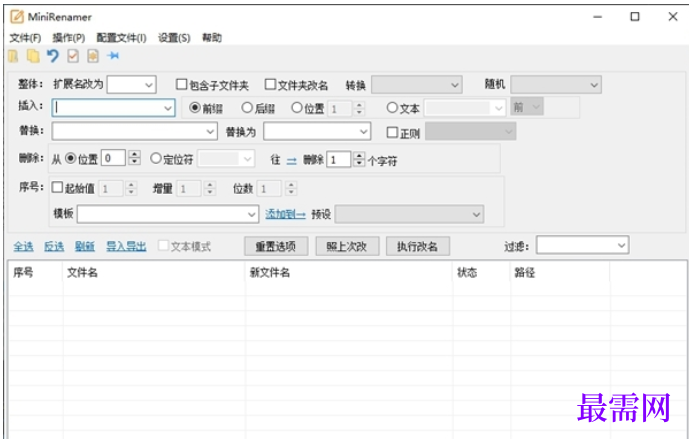Click the 删除 position value field showing 0

113,158
